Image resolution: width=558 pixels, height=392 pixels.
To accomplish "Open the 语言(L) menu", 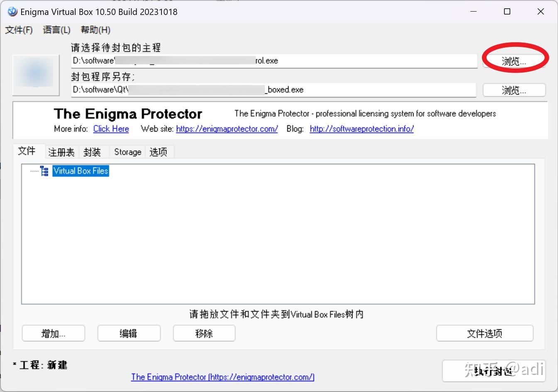I will pos(56,29).
